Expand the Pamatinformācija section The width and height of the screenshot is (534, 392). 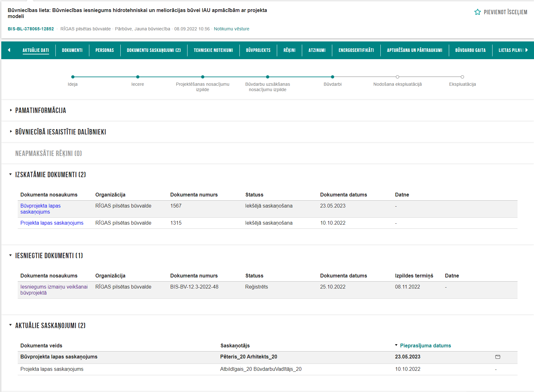coord(41,110)
